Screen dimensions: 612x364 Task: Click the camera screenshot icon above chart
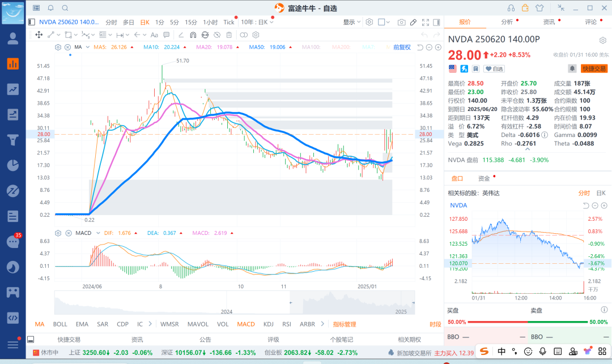tap(401, 22)
